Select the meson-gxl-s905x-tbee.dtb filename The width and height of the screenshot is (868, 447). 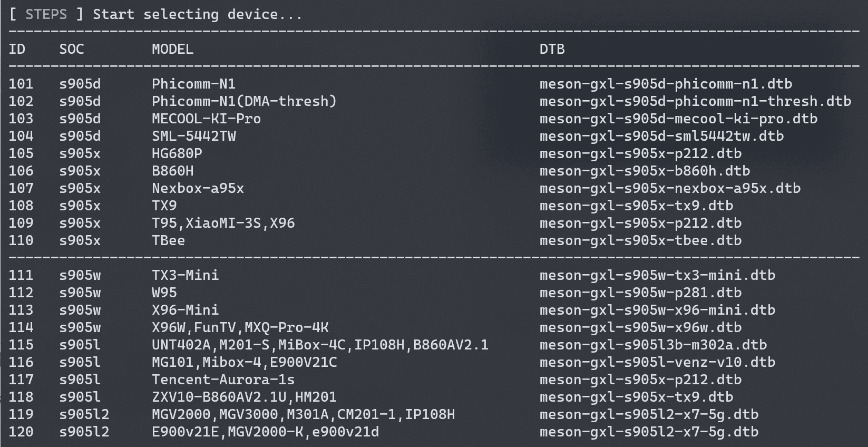point(641,240)
